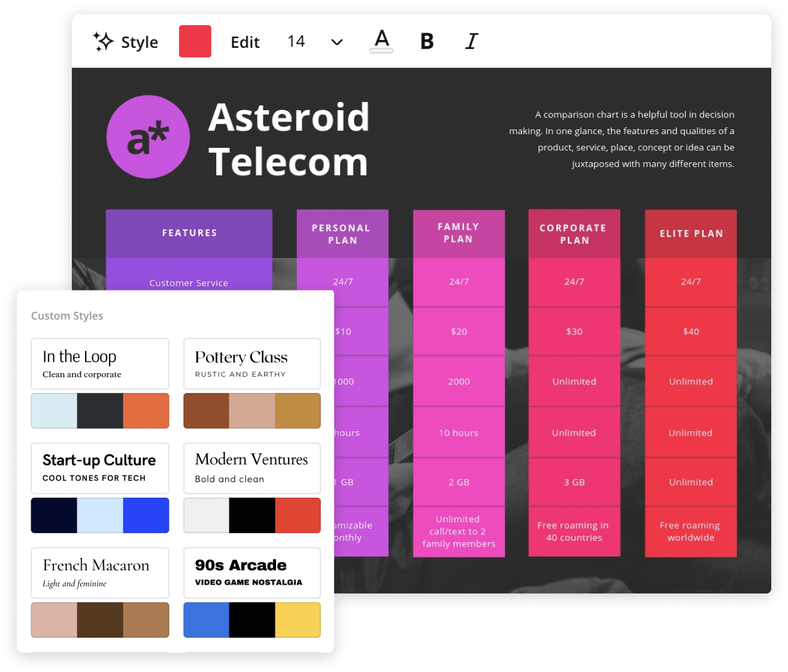Click the ELITE PLAN column header
788x672 pixels.
690,233
